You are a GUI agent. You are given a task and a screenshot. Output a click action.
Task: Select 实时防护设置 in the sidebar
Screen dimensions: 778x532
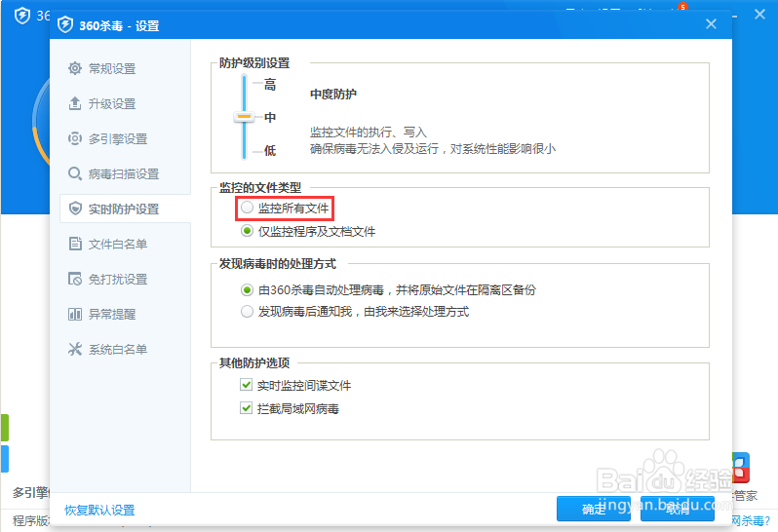(x=124, y=209)
